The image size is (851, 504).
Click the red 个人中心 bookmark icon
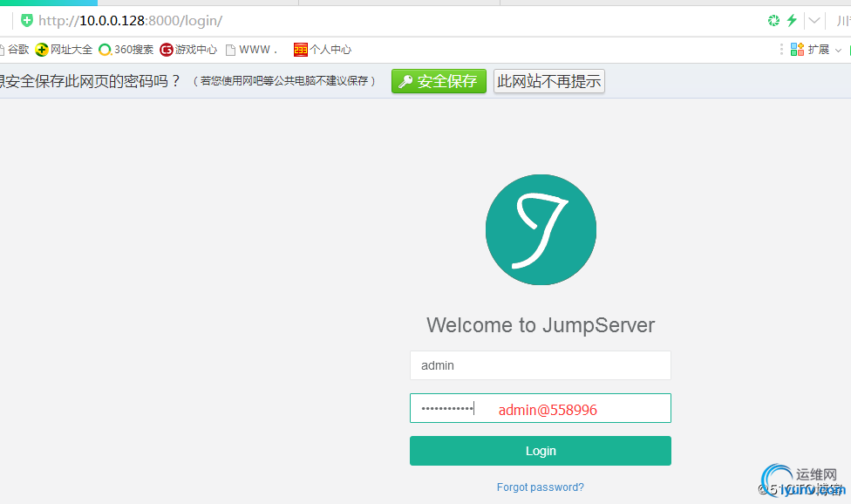click(301, 50)
